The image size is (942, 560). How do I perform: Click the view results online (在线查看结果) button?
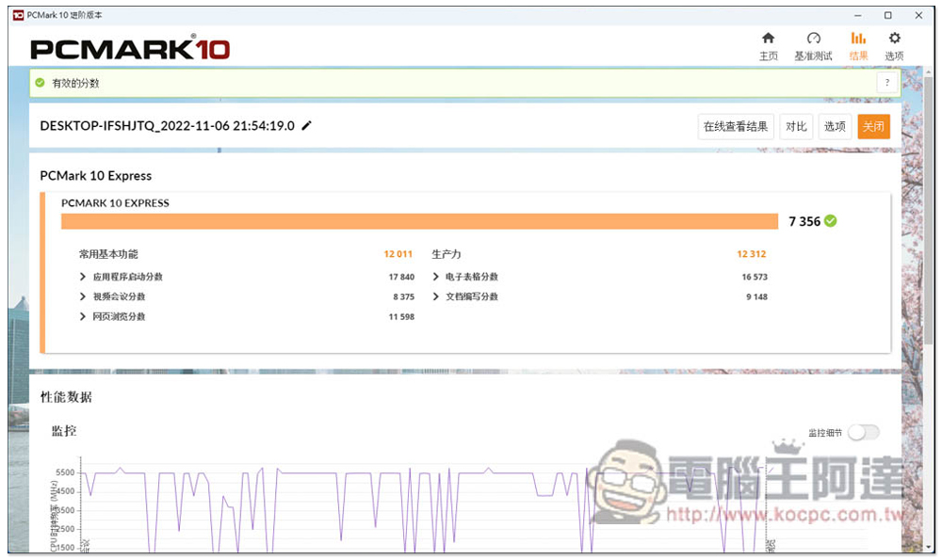tap(736, 127)
